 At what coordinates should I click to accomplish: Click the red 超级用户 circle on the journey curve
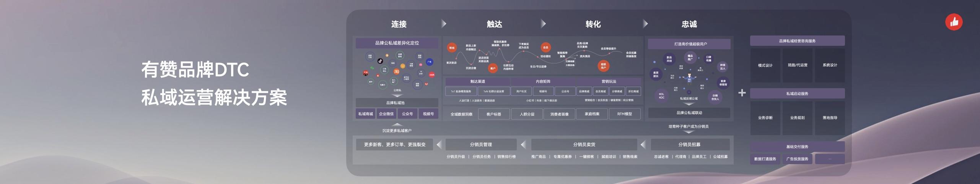[x=603, y=66]
